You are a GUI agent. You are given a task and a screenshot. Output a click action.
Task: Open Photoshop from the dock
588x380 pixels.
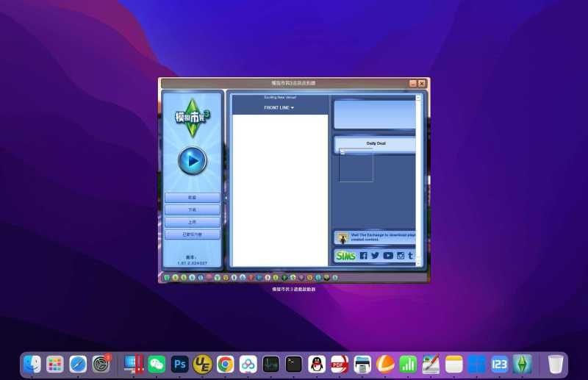point(179,365)
